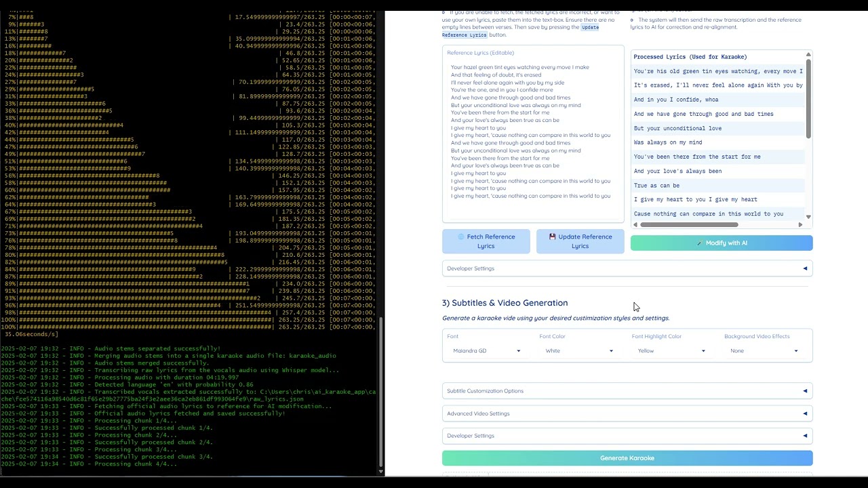Expand Developer Settings above Generate Karaoke
868x488 pixels.
click(x=627, y=436)
